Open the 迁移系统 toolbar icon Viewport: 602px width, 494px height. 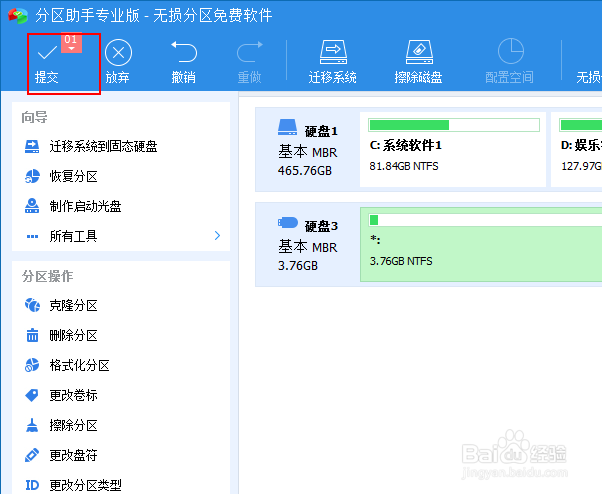point(333,51)
